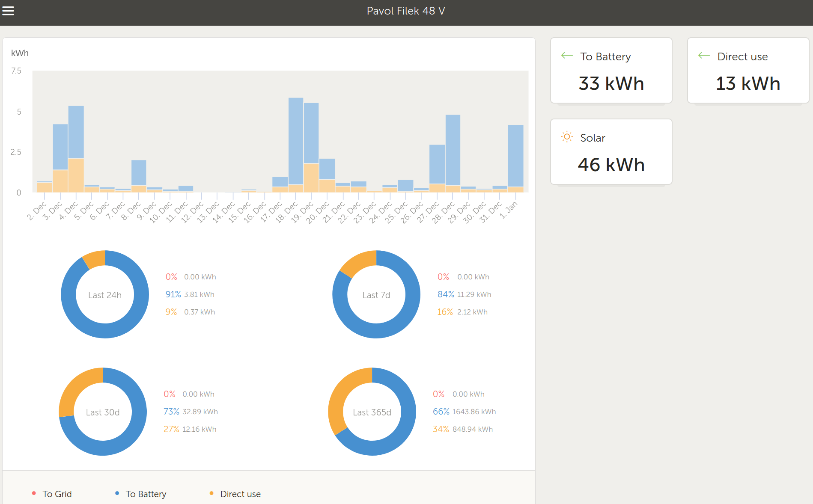Image resolution: width=813 pixels, height=504 pixels.
Task: Toggle the Direct use legend series
Action: coord(240,494)
